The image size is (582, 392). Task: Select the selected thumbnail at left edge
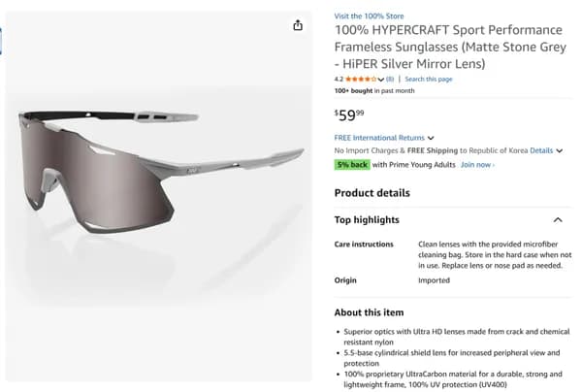pos(2,41)
